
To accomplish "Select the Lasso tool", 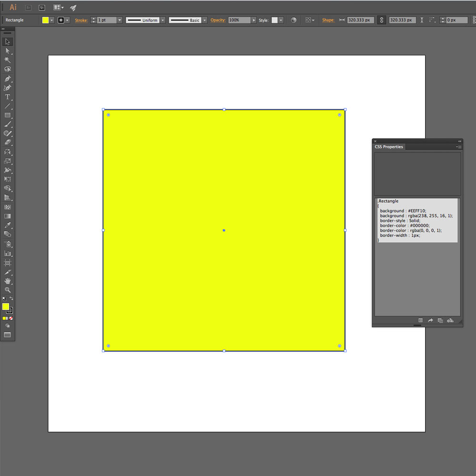I will click(x=8, y=69).
